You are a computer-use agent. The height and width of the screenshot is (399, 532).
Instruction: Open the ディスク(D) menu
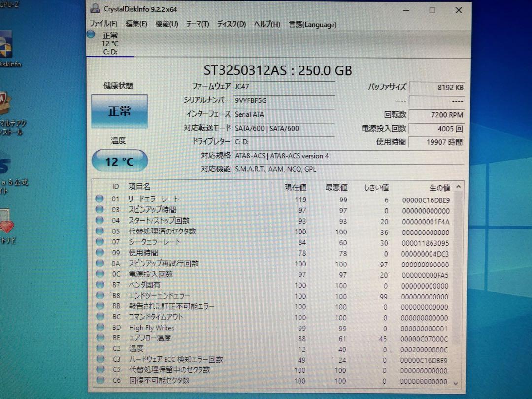(232, 24)
